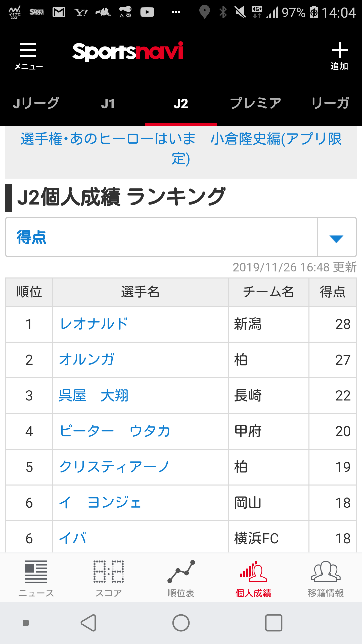Switch to the プレミア tab
362x644 pixels.
255,104
